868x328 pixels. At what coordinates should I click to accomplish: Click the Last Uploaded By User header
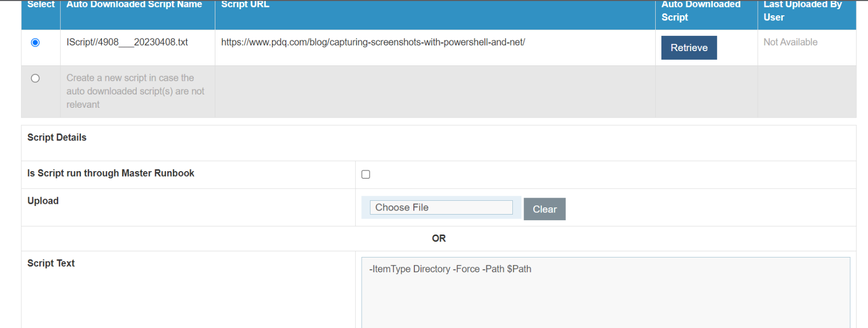(x=802, y=11)
